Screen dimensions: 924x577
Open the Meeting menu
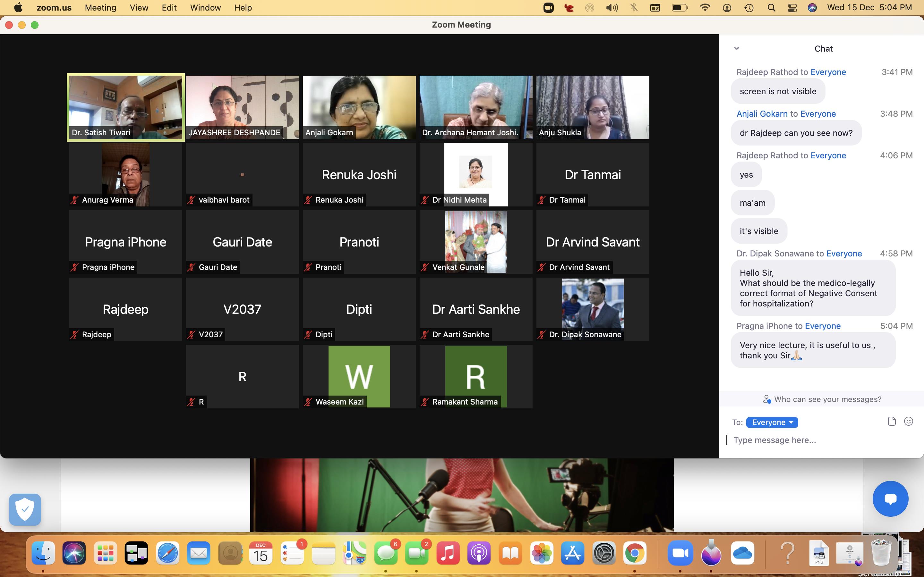pyautogui.click(x=100, y=8)
